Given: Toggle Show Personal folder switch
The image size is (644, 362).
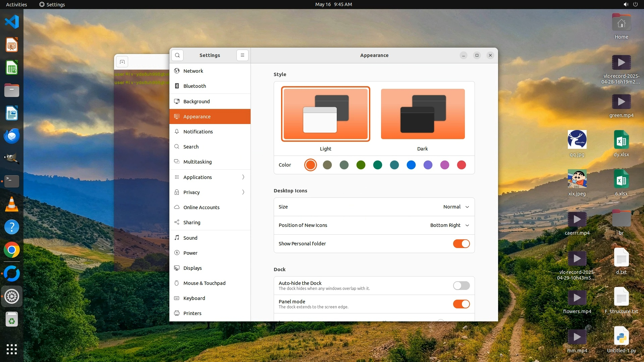Looking at the screenshot, I should click(x=461, y=244).
